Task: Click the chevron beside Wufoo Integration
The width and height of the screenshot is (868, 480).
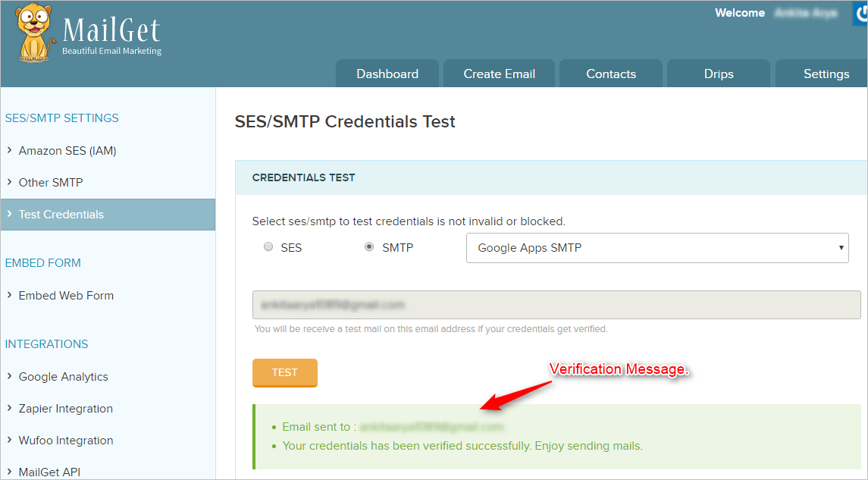Action: click(x=9, y=440)
